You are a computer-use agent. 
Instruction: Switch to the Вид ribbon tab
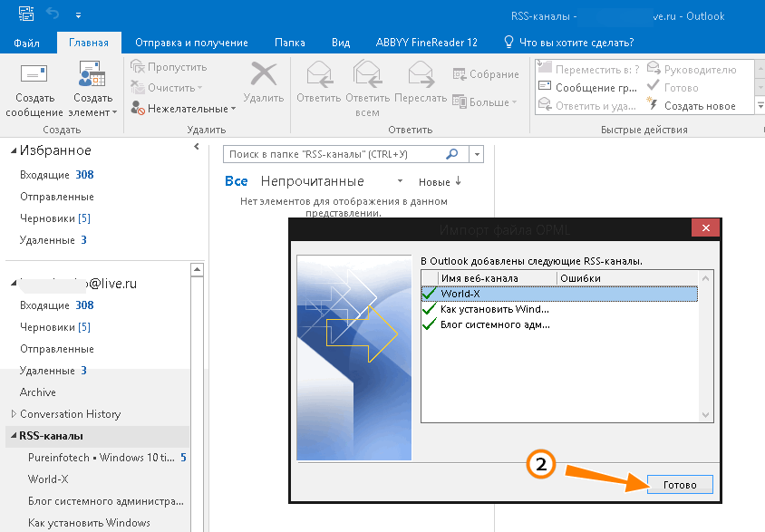point(341,43)
